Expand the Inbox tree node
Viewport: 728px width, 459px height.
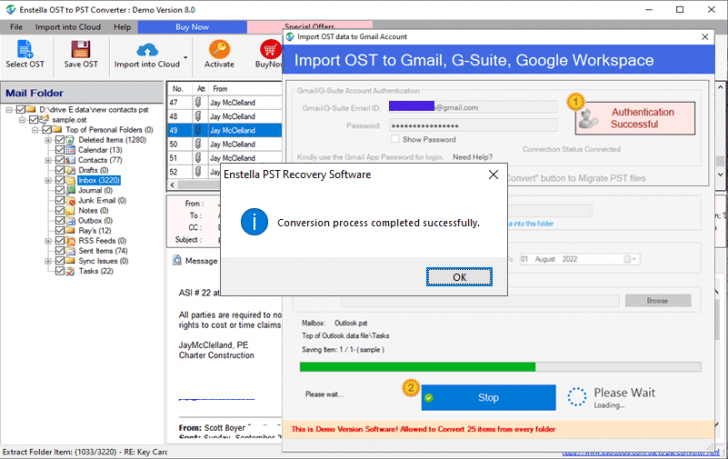(x=48, y=180)
